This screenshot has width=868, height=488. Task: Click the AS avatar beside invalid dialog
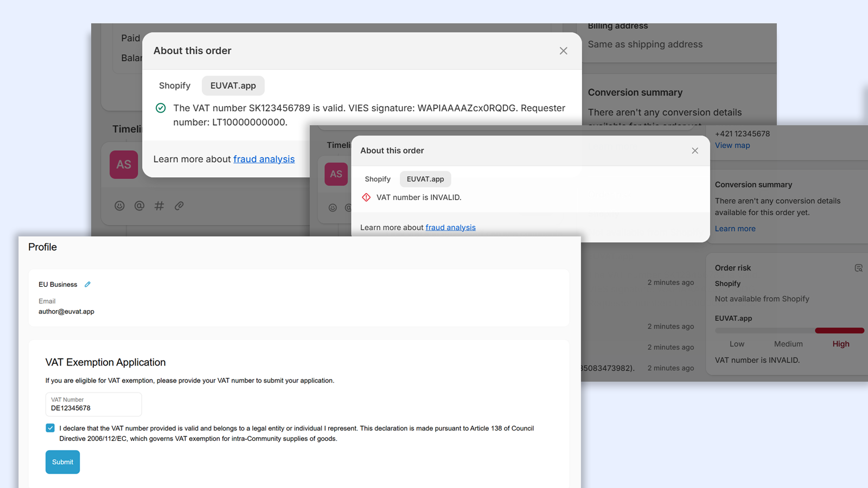336,174
